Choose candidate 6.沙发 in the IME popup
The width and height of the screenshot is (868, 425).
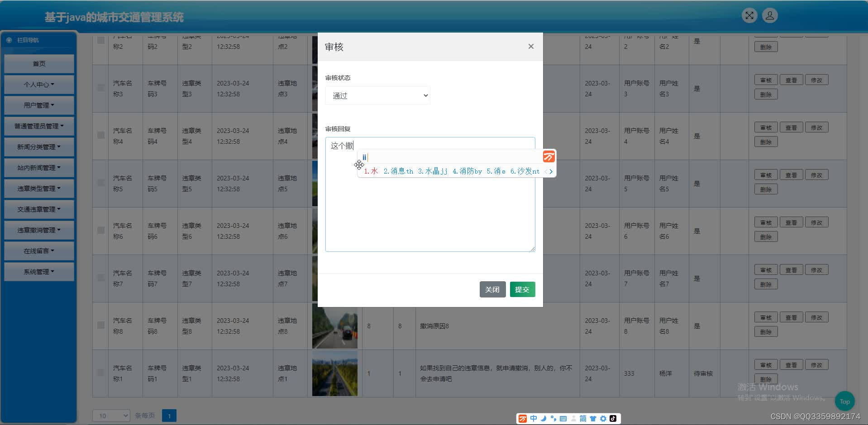[525, 171]
